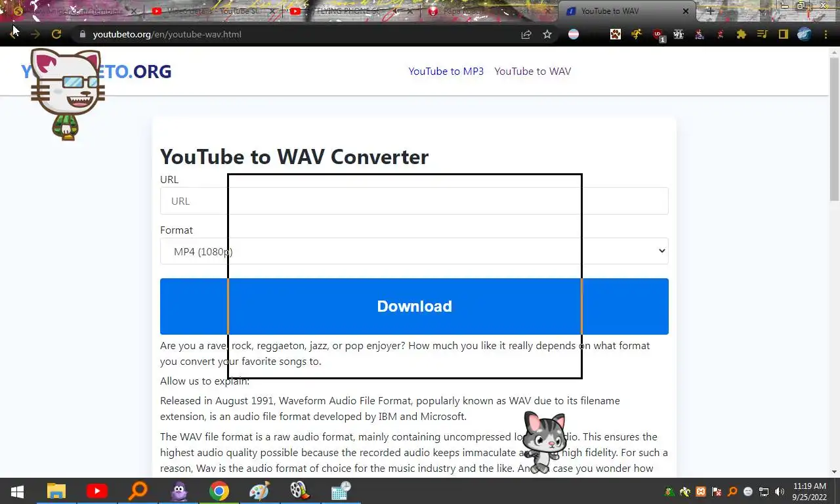Open the YouTube app in taskbar
This screenshot has height=504, width=840.
(x=97, y=491)
